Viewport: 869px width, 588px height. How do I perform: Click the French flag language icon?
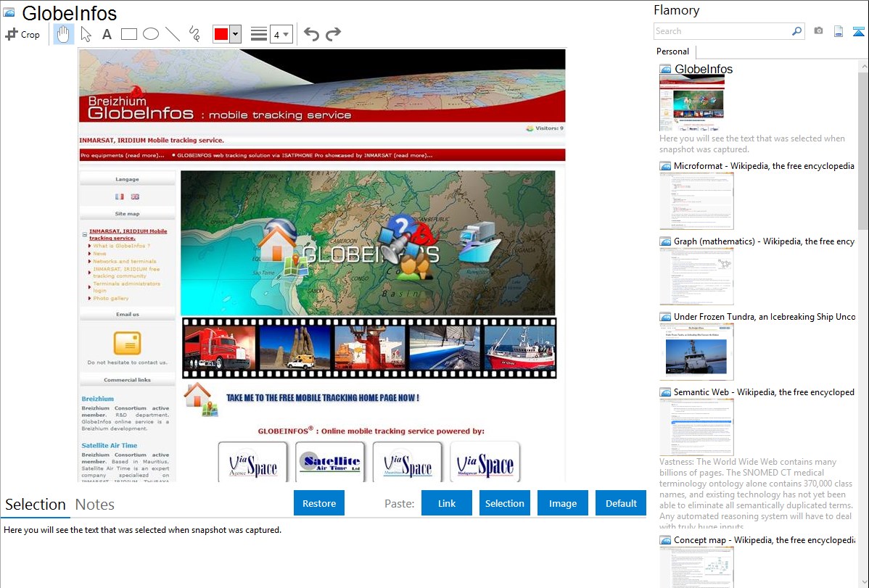click(x=119, y=196)
